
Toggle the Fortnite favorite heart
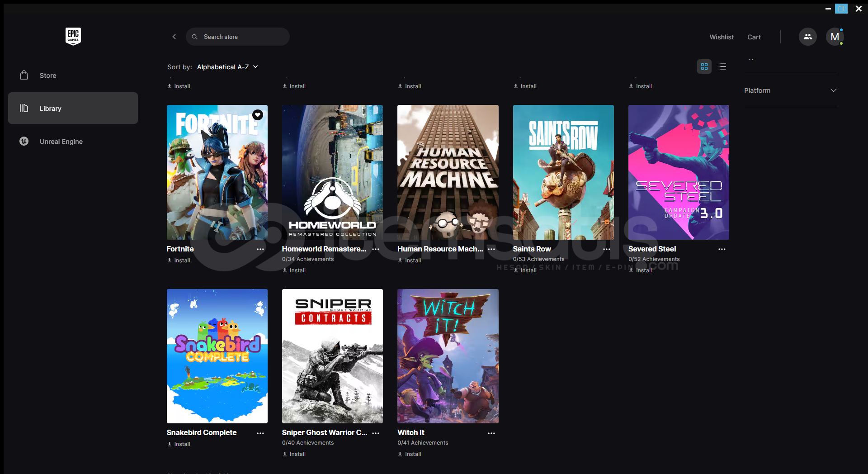258,115
